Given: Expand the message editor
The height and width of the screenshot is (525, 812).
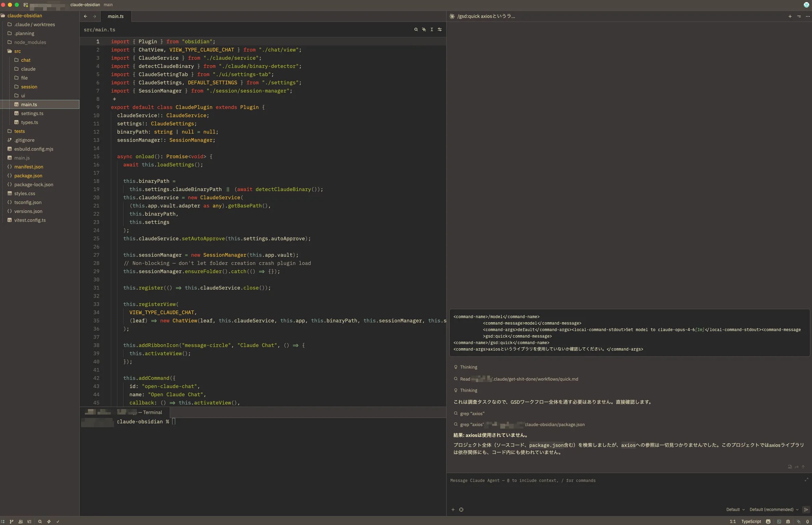Looking at the screenshot, I should click(x=807, y=480).
